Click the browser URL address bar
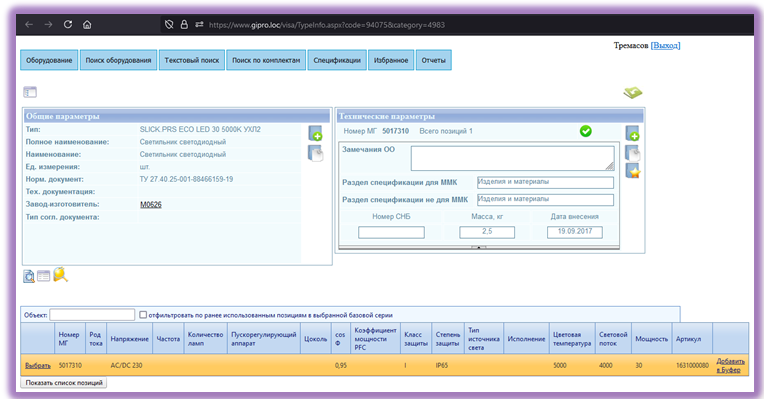The height and width of the screenshot is (399, 764). click(x=326, y=24)
